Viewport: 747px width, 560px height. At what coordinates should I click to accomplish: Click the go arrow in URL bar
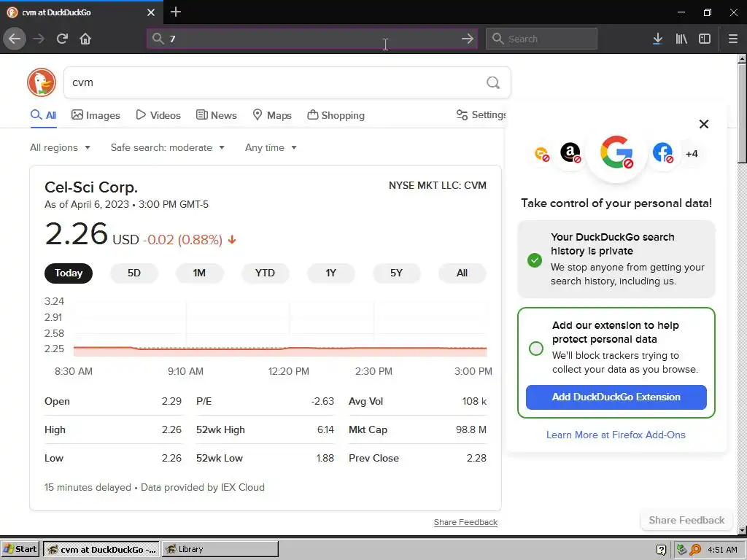tap(468, 39)
